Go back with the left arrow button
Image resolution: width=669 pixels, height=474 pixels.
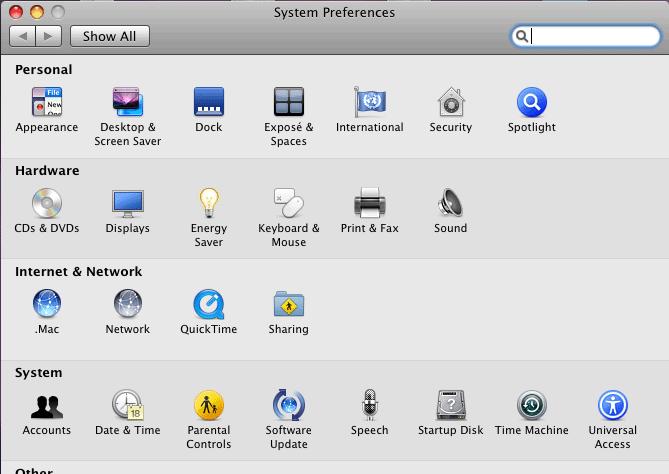click(x=23, y=36)
